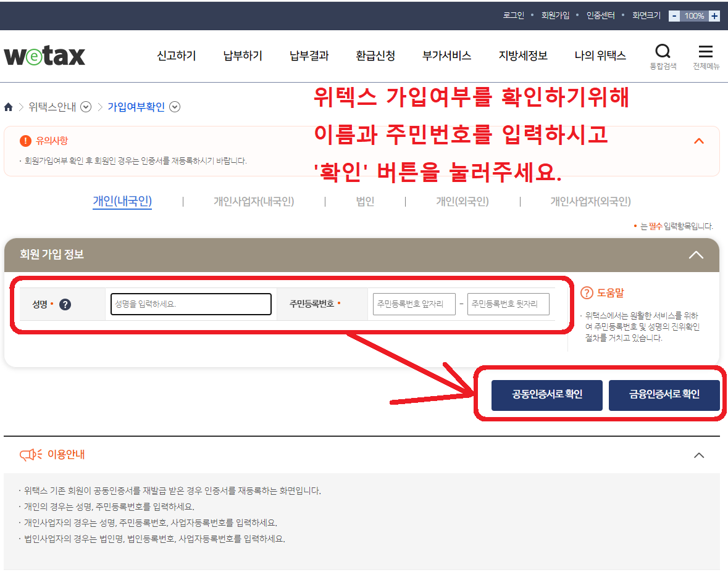Expand the 위택스안내 breadcrumb dropdown
The image size is (728, 575).
tap(86, 107)
